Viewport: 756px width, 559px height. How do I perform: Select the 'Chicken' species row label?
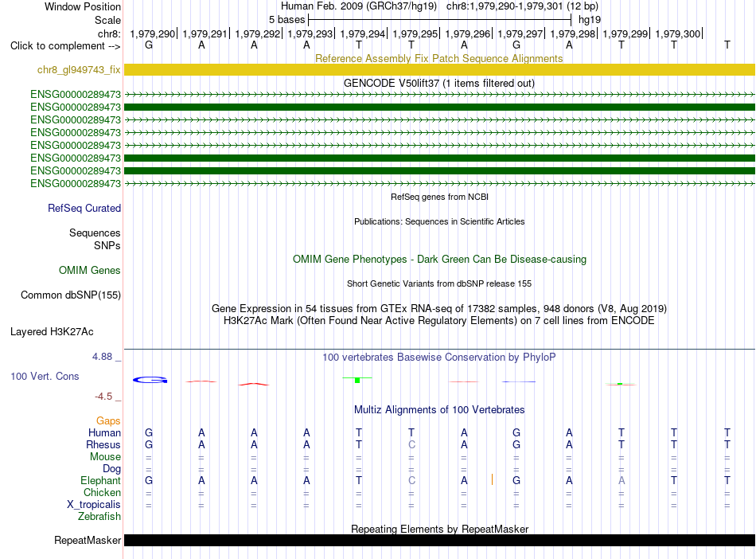point(102,492)
